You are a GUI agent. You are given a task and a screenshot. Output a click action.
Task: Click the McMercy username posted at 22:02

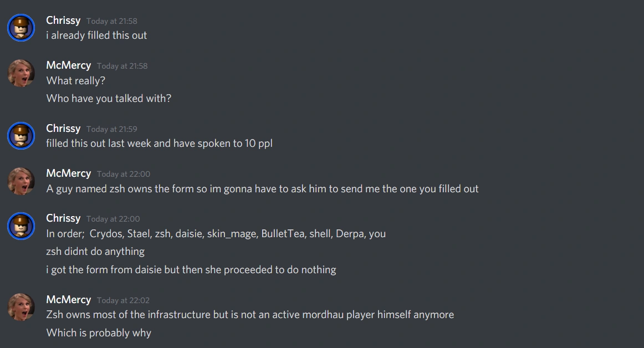[69, 300]
